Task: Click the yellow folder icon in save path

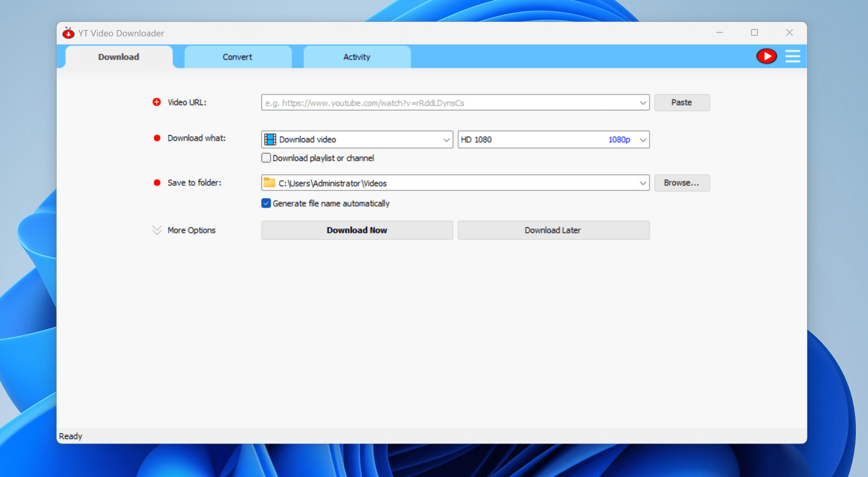Action: coord(269,183)
